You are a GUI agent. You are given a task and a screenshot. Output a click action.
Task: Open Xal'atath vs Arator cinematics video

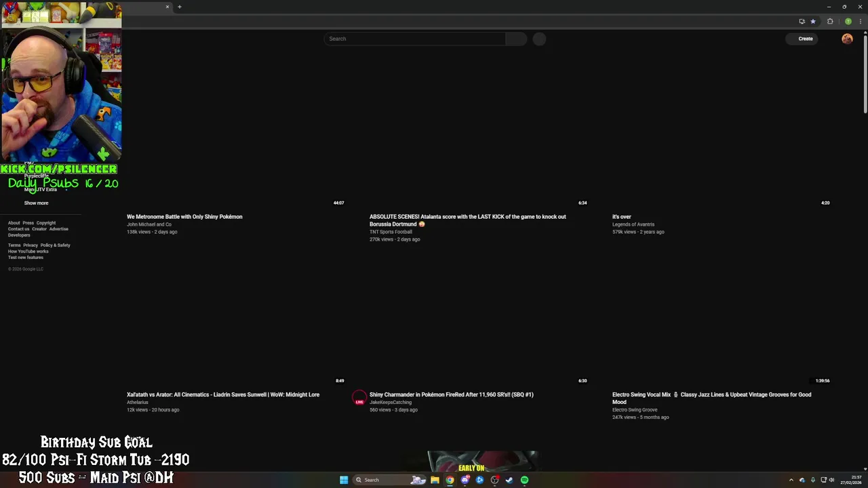tap(223, 394)
